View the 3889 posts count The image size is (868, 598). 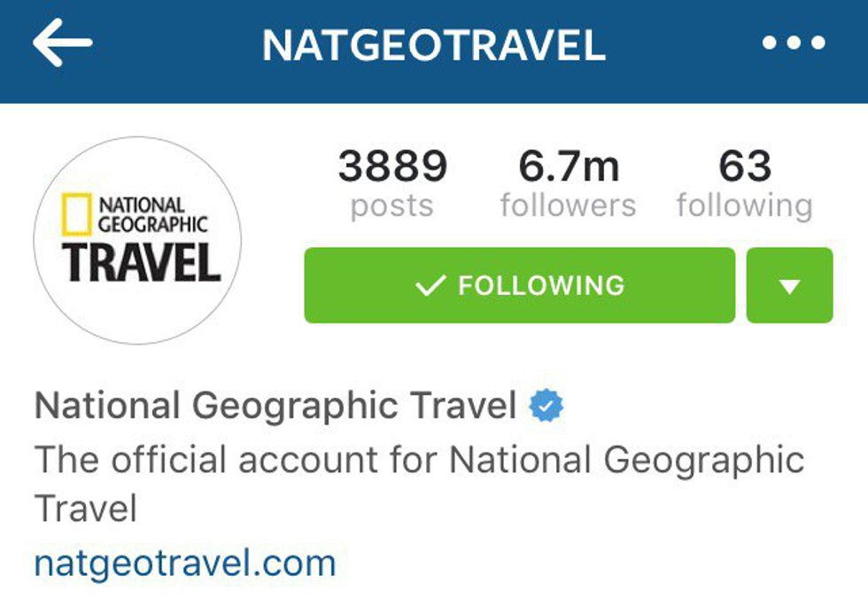point(392,166)
